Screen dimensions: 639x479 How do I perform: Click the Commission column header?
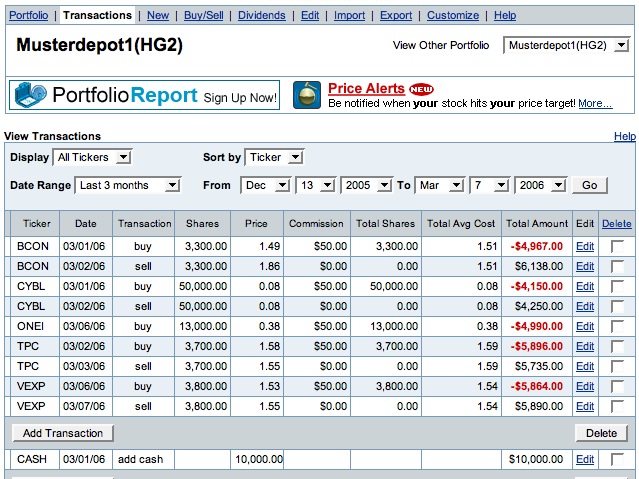(316, 223)
